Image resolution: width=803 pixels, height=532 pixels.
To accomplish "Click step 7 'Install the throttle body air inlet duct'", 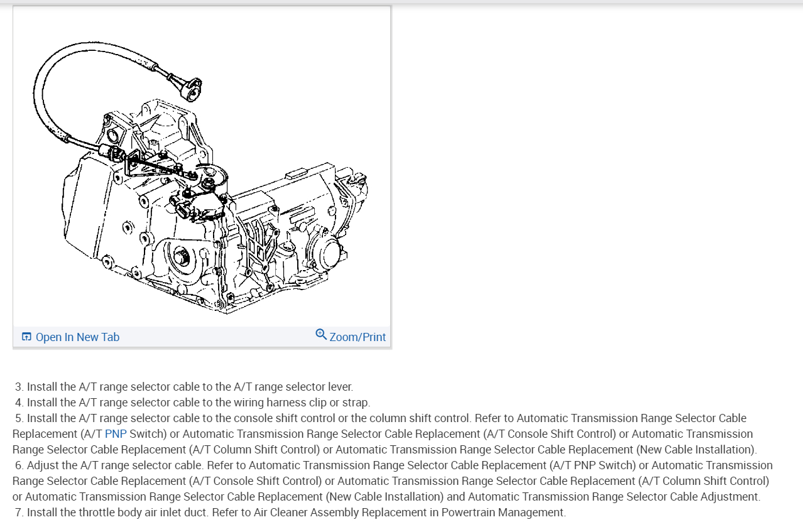I will (290, 513).
